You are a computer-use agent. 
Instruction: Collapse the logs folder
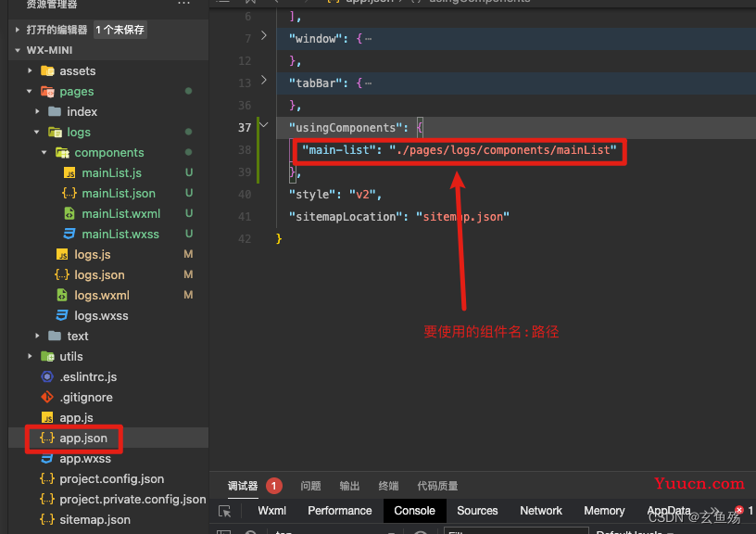tap(37, 132)
